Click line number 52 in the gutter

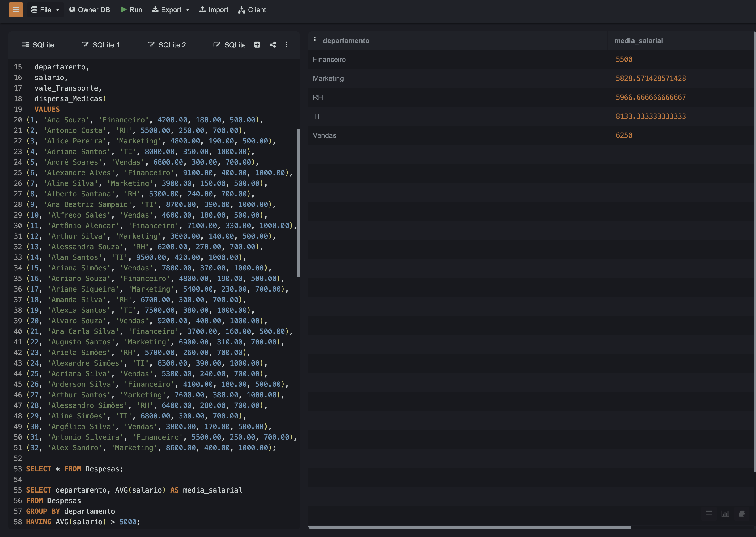pyautogui.click(x=18, y=458)
